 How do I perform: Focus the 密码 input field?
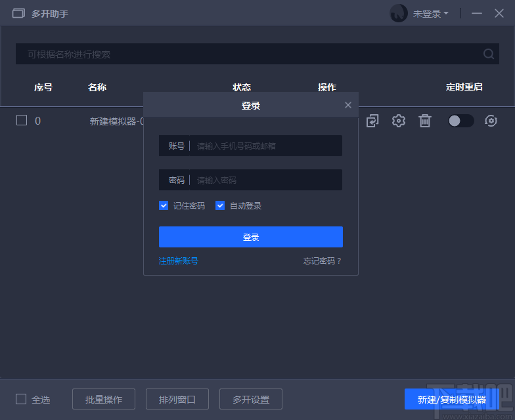coord(251,180)
